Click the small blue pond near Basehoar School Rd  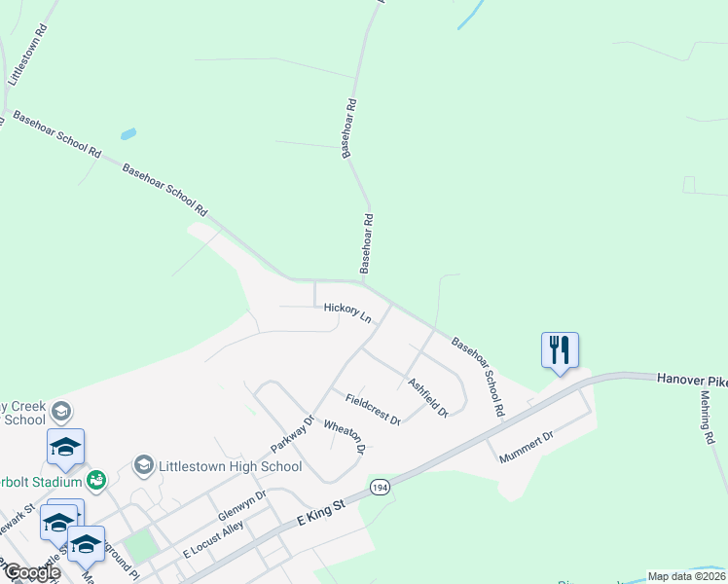point(128,134)
